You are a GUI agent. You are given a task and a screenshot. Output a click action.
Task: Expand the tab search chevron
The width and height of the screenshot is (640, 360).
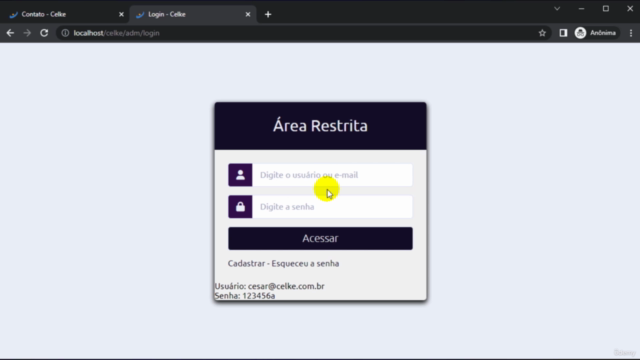557,9
